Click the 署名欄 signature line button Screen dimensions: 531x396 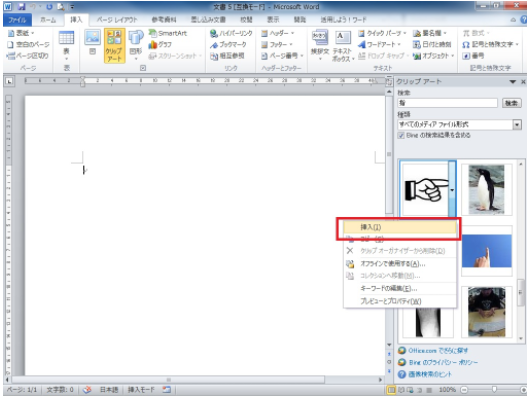point(429,33)
